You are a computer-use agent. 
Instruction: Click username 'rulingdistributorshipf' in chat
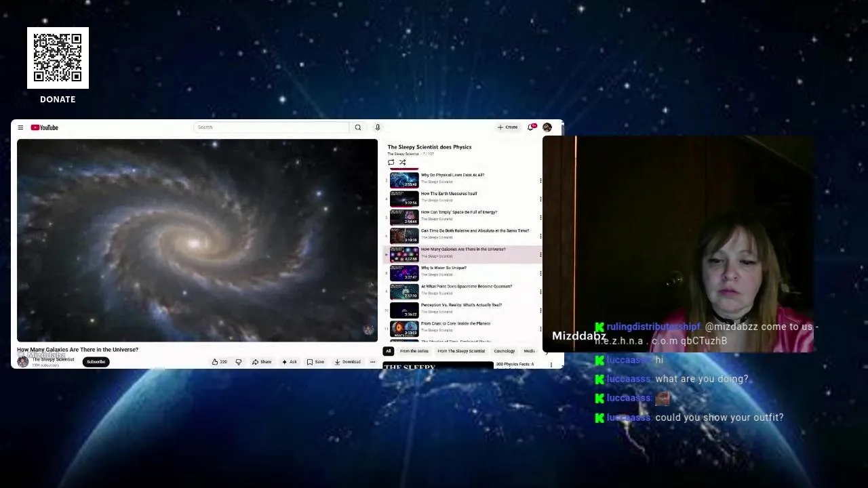pos(653,327)
